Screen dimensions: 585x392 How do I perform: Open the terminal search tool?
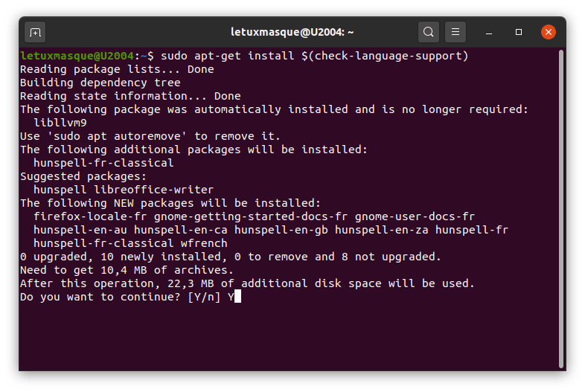pos(428,32)
